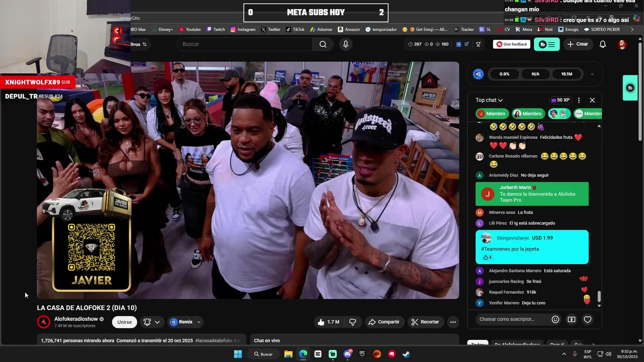Open Discord from the taskbar
This screenshot has height=362, width=644.
coord(347,354)
